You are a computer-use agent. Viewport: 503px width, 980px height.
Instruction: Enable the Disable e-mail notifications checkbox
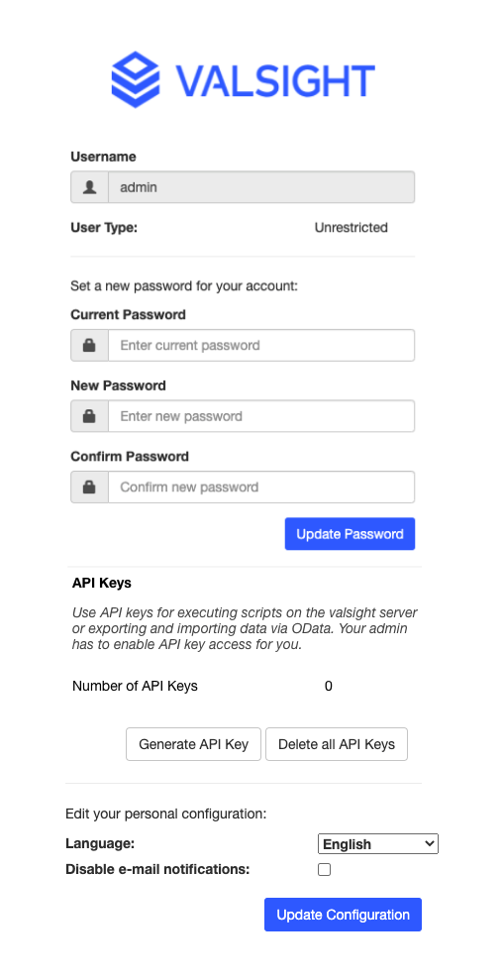click(x=325, y=869)
